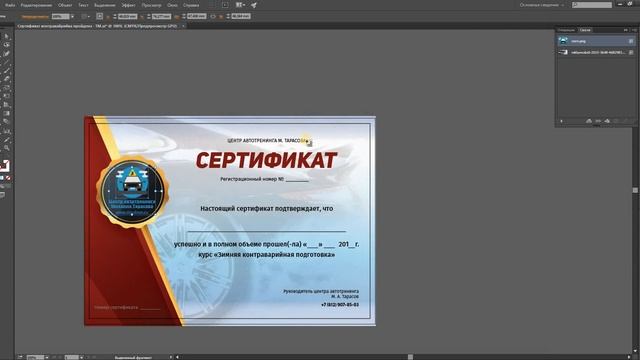Click the round logo badge on the certificate
Screen dimensions: 640x360
tap(132, 192)
